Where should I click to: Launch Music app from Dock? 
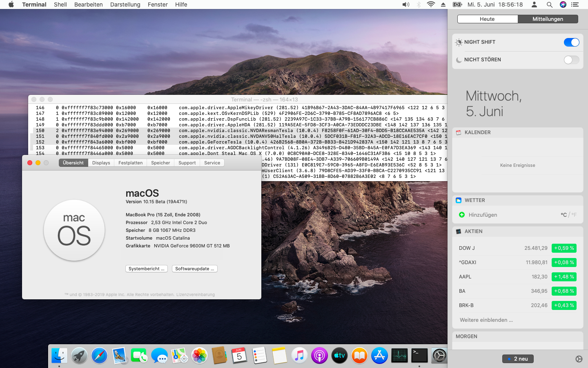(x=299, y=355)
